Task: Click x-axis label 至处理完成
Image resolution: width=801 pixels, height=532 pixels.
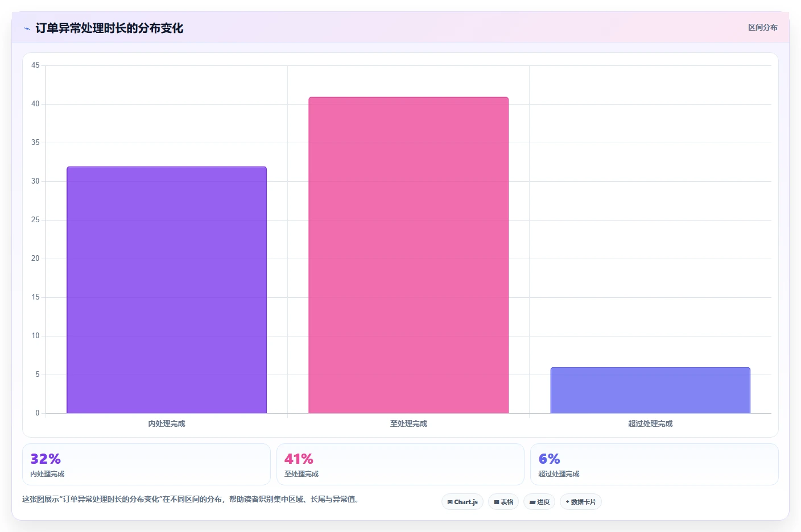Action: (x=408, y=423)
